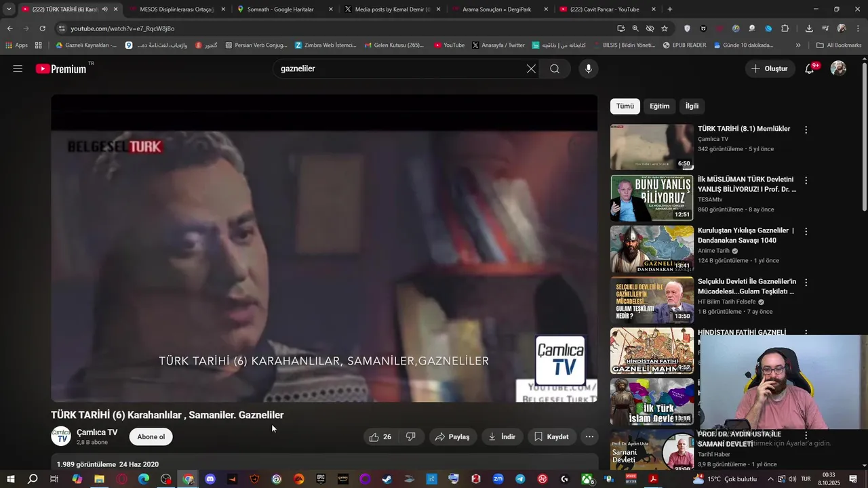Open the All Bookmarks folder
This screenshot has height=488, width=868.
coord(839,45)
